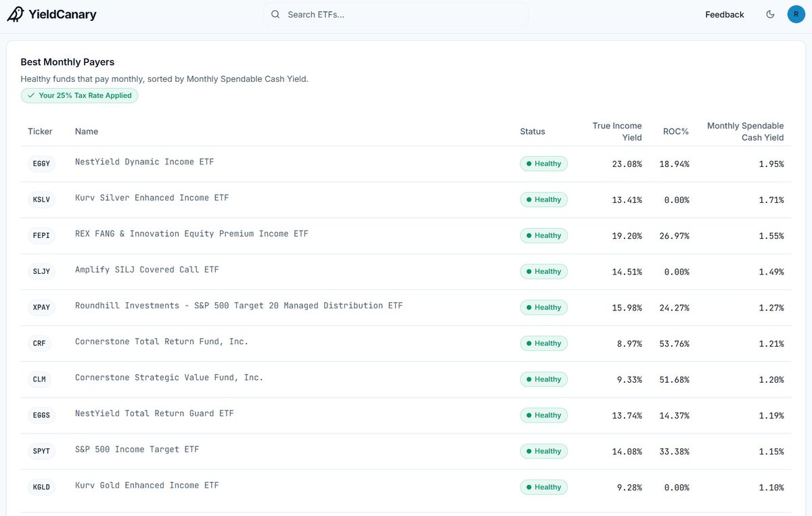Open the EGGY ticker badge
The image size is (812, 516).
pyautogui.click(x=41, y=164)
